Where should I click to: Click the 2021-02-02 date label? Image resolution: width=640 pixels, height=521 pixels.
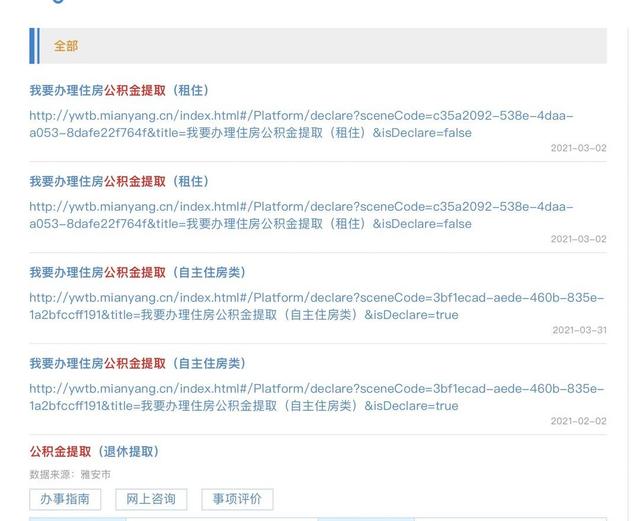tap(579, 421)
